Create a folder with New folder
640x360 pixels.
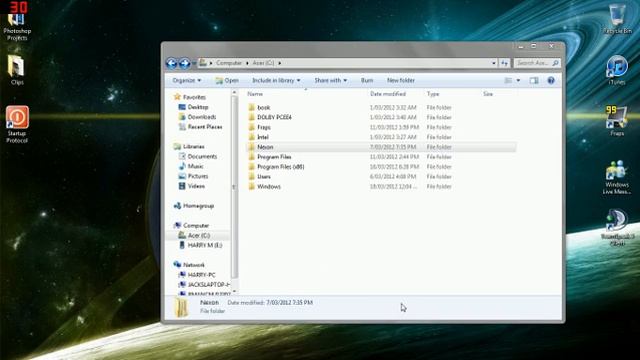[400, 80]
